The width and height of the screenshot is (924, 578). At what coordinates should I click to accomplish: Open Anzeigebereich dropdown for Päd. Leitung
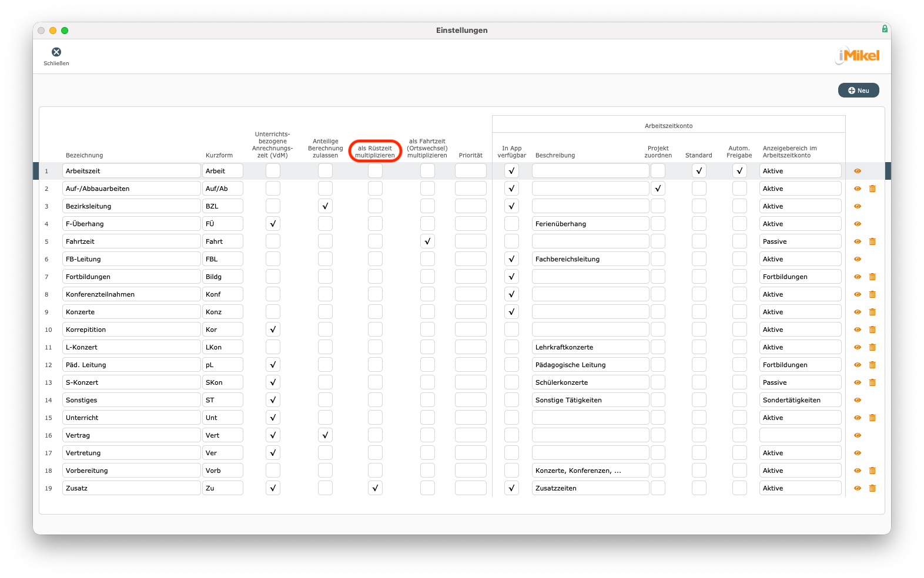(x=801, y=365)
